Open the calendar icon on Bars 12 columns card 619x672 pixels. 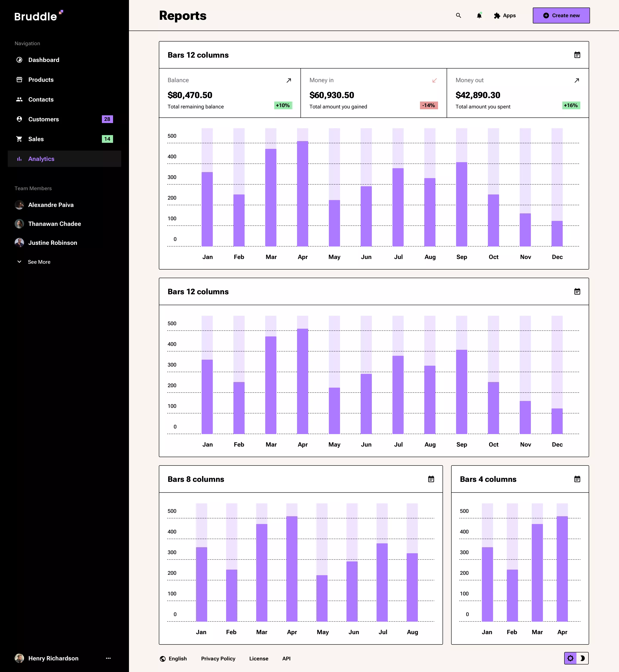[577, 55]
